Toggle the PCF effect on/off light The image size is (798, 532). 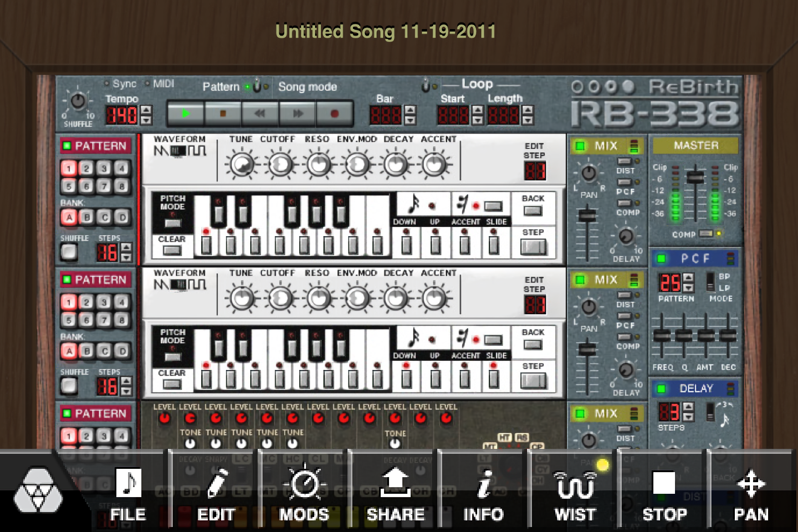point(661,259)
